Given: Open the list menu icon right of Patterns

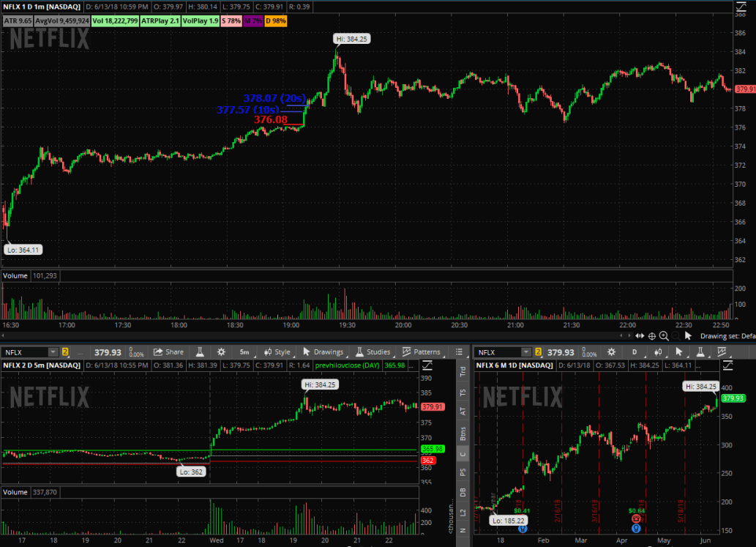Looking at the screenshot, I should point(459,352).
